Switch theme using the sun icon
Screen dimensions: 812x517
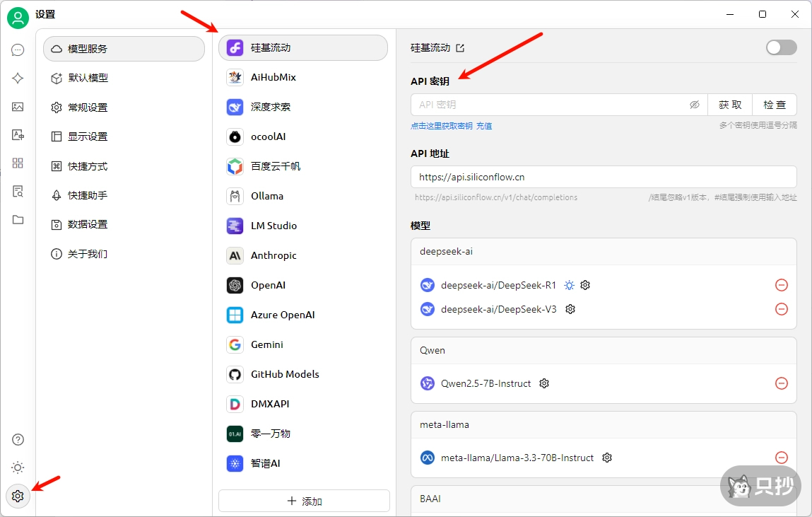pos(18,467)
